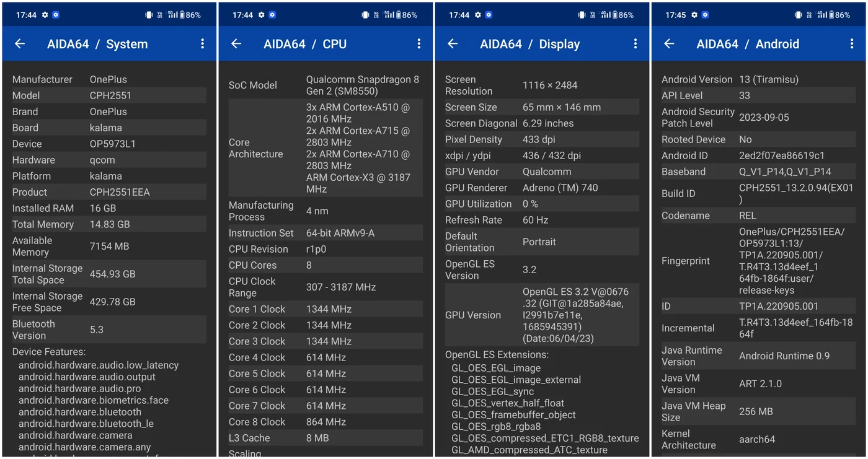Viewport: 868px width, 459px height.
Task: Select security patch level 2023-09-05
Action: (x=764, y=117)
